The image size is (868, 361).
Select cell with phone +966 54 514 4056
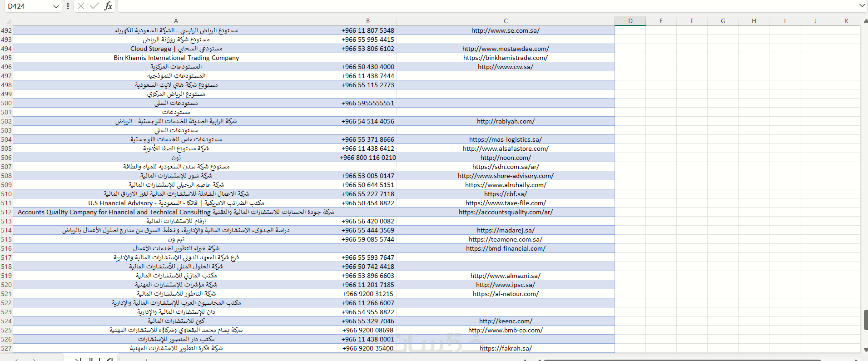tap(368, 121)
